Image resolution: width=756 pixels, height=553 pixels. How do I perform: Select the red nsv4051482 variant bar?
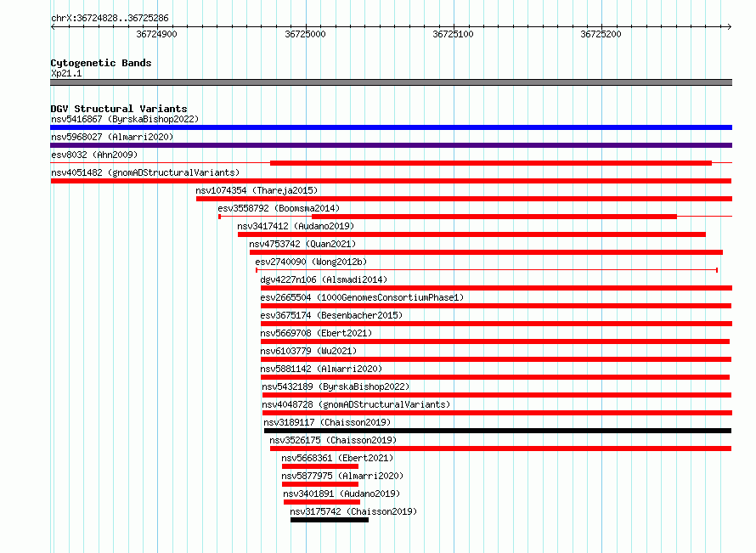391,181
